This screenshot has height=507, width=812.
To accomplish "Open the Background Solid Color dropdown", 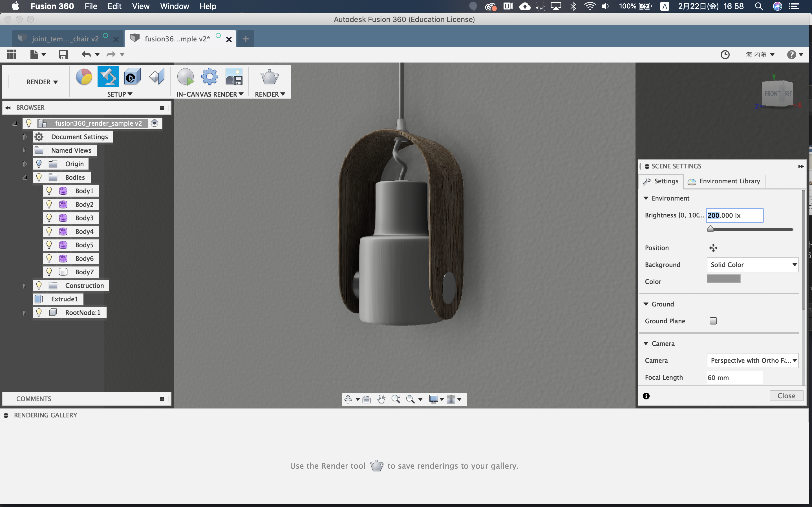I will point(752,264).
